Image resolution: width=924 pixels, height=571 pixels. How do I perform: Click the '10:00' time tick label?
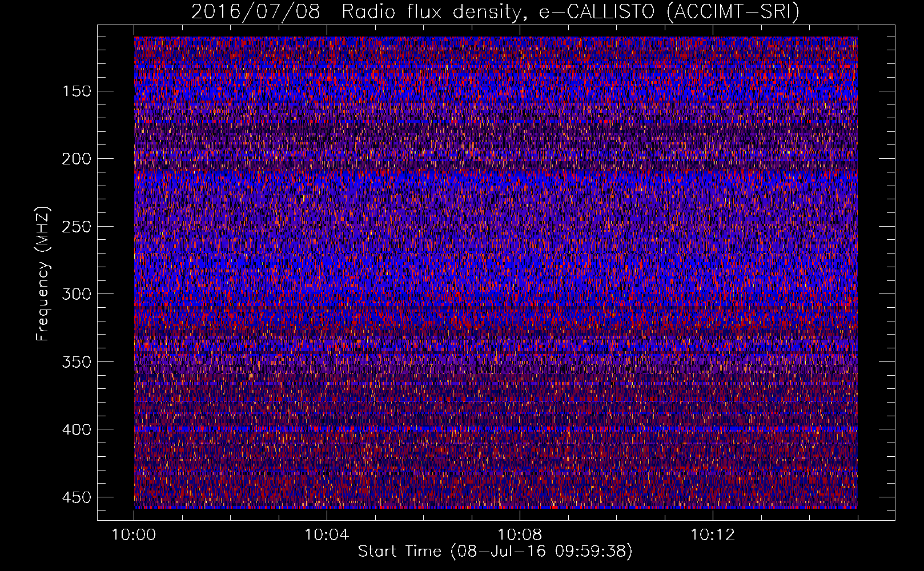click(134, 535)
